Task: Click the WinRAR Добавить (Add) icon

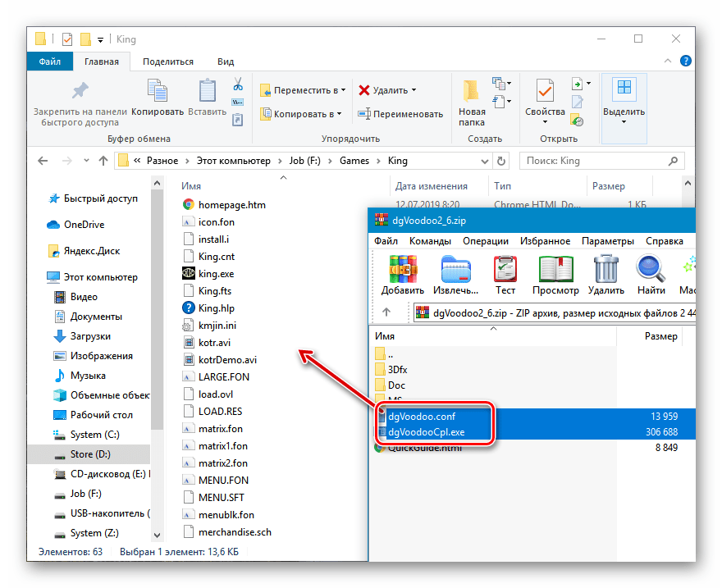Action: (x=402, y=269)
